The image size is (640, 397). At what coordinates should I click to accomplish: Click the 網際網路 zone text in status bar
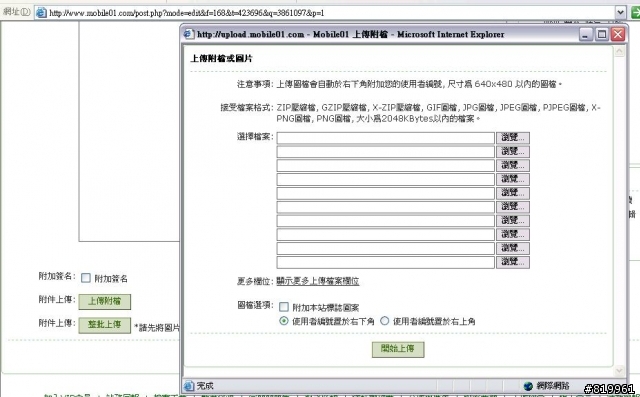pos(553,386)
